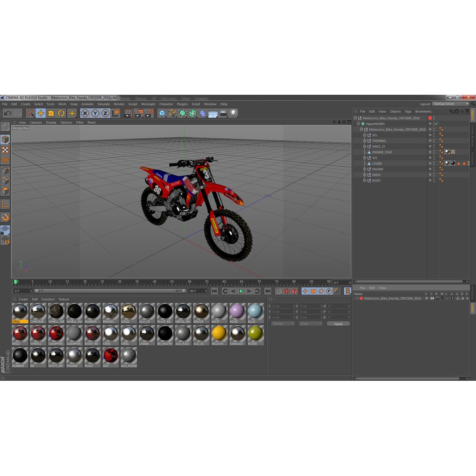Open the Sculpt menu

click(133, 104)
